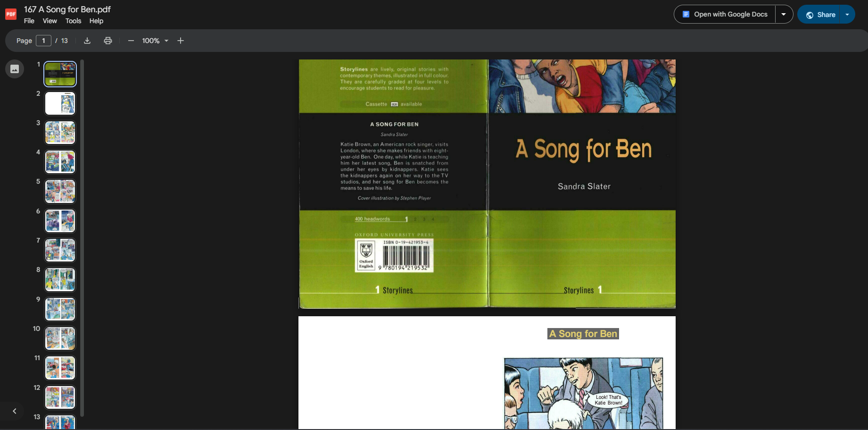Click the thumbnail panel scrollbar
The image size is (868, 430).
[82, 238]
